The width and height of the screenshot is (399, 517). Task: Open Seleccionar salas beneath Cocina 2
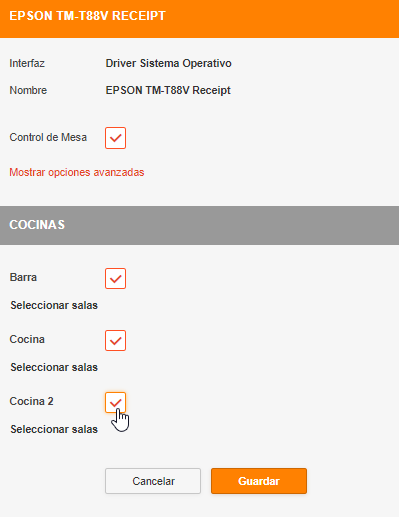click(x=54, y=429)
